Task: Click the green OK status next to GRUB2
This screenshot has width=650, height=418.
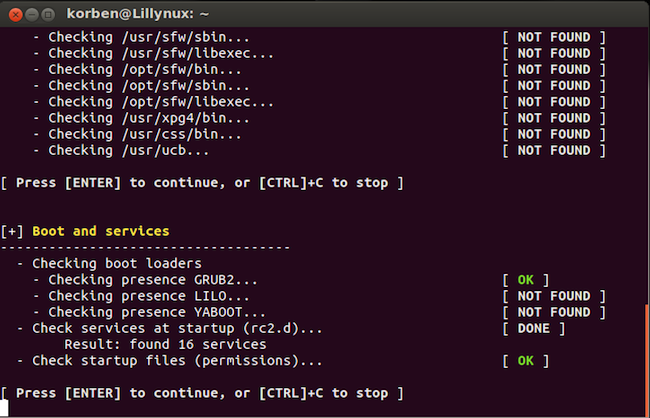Action: tap(526, 280)
